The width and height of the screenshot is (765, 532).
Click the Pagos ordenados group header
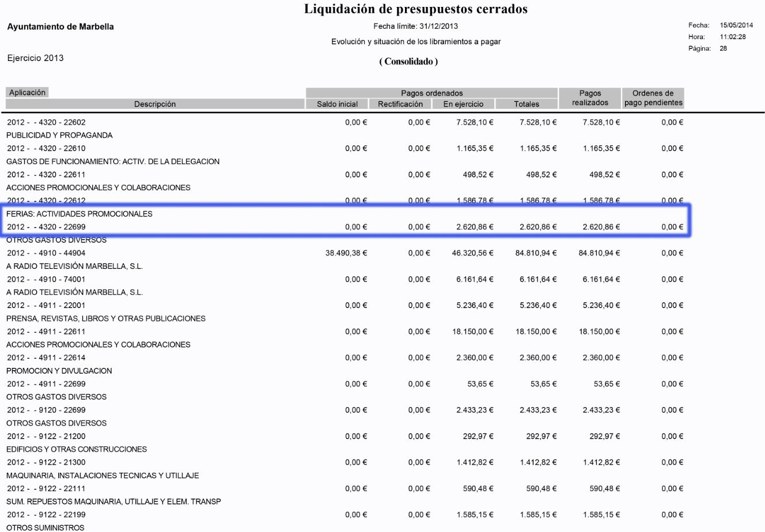(431, 93)
